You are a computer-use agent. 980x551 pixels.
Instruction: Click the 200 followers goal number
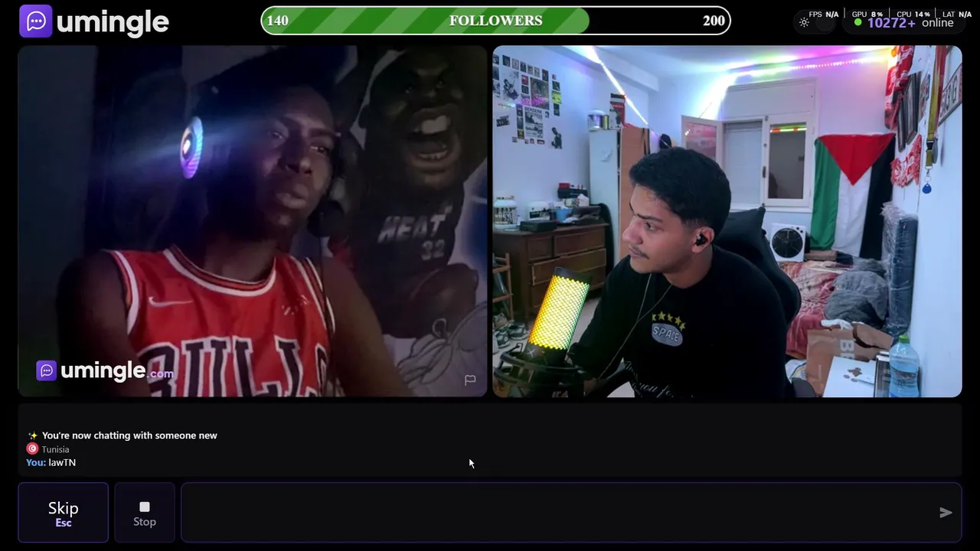[x=714, y=21]
